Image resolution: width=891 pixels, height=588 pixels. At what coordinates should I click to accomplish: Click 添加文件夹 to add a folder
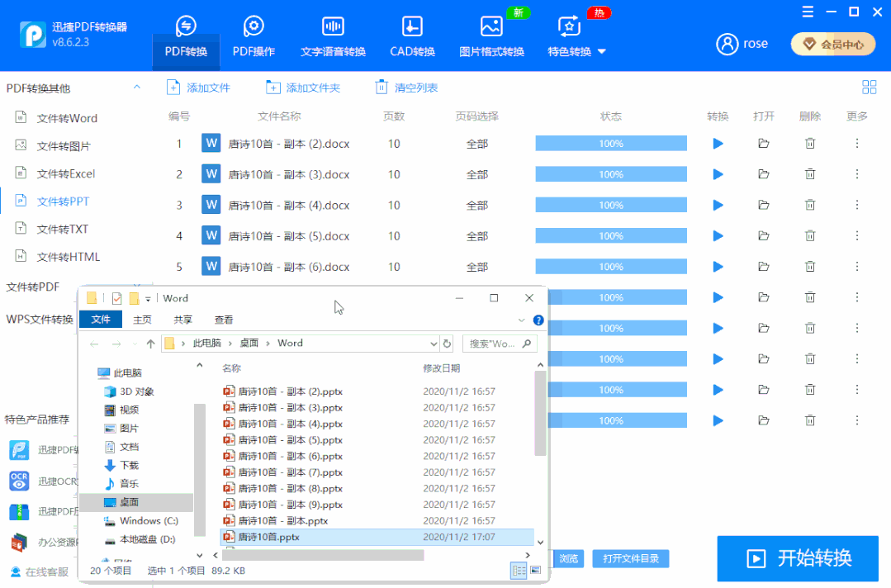point(303,88)
